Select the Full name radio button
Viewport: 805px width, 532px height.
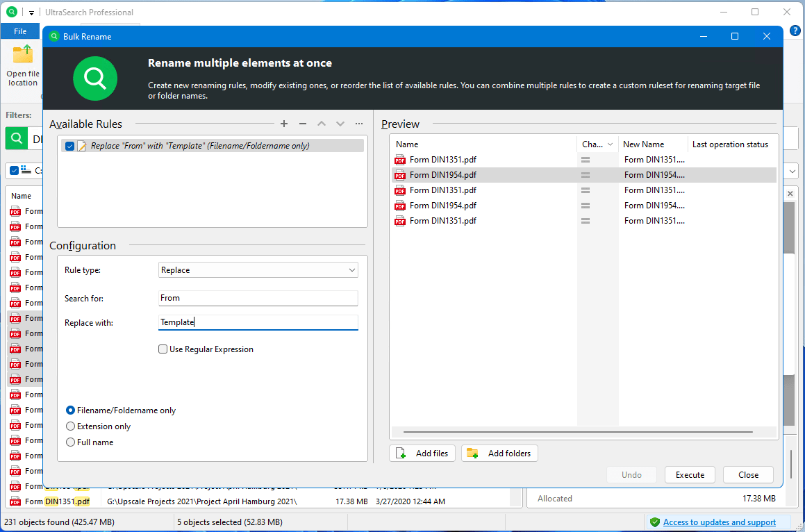pos(70,442)
